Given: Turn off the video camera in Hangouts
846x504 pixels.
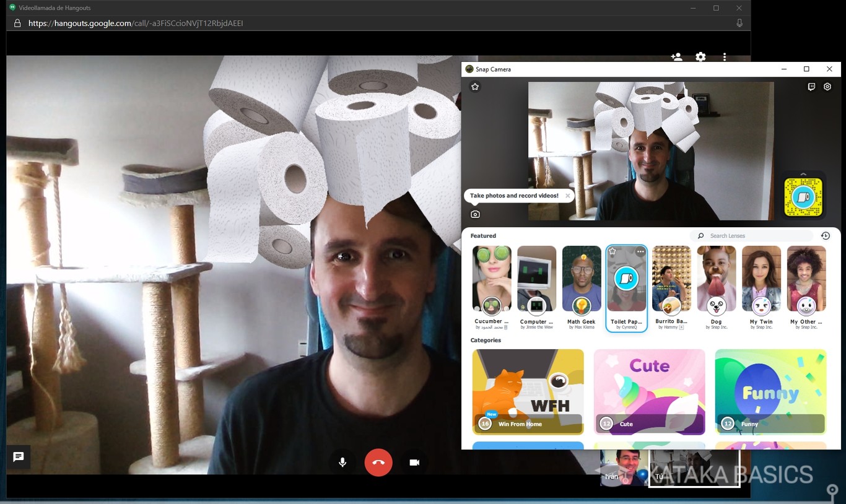Looking at the screenshot, I should (414, 461).
